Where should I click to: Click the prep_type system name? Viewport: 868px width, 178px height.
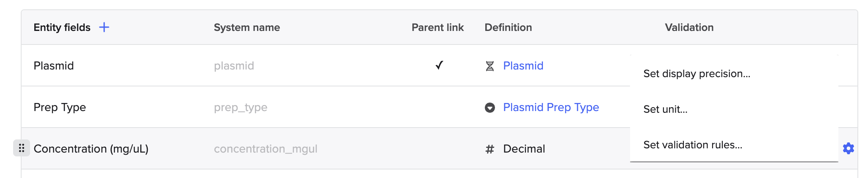coord(240,107)
